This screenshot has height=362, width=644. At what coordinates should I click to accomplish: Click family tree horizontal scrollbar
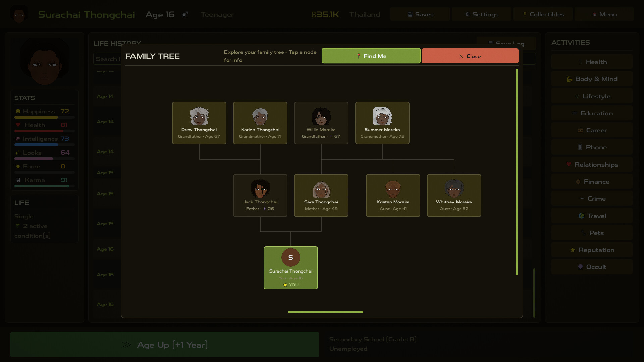(325, 312)
